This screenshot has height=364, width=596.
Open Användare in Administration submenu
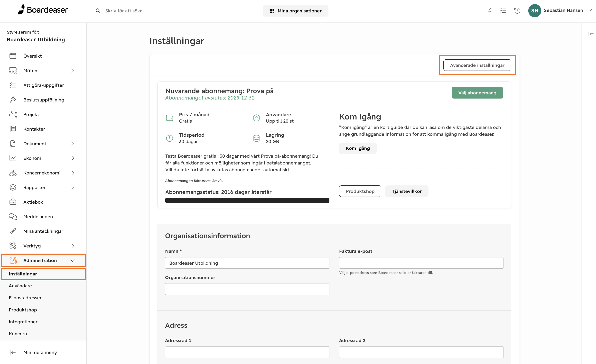pyautogui.click(x=20, y=286)
